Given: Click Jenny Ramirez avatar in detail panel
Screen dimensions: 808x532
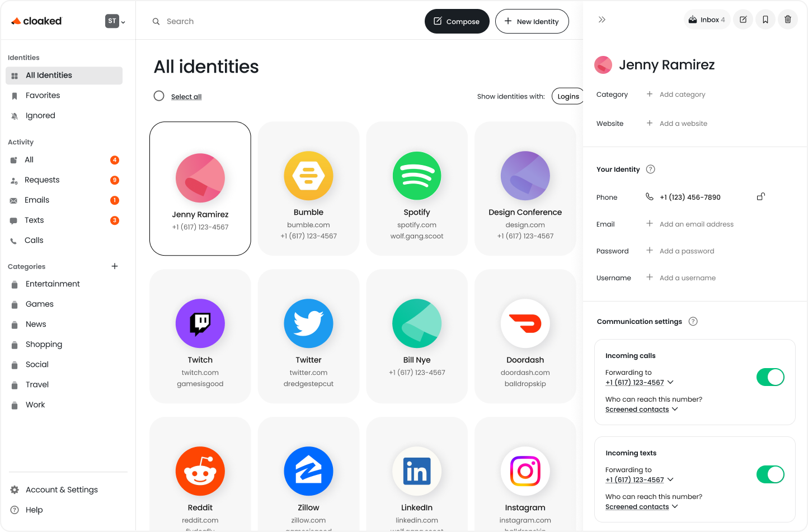Looking at the screenshot, I should [x=603, y=65].
